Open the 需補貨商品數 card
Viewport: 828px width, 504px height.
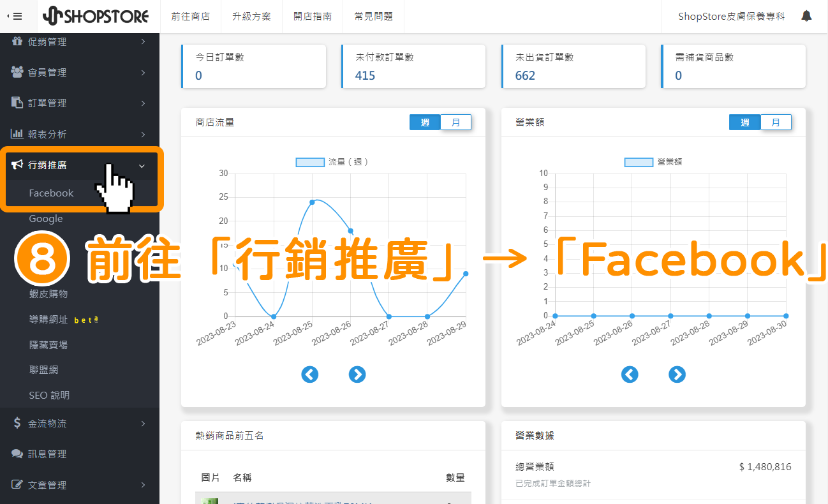point(733,66)
